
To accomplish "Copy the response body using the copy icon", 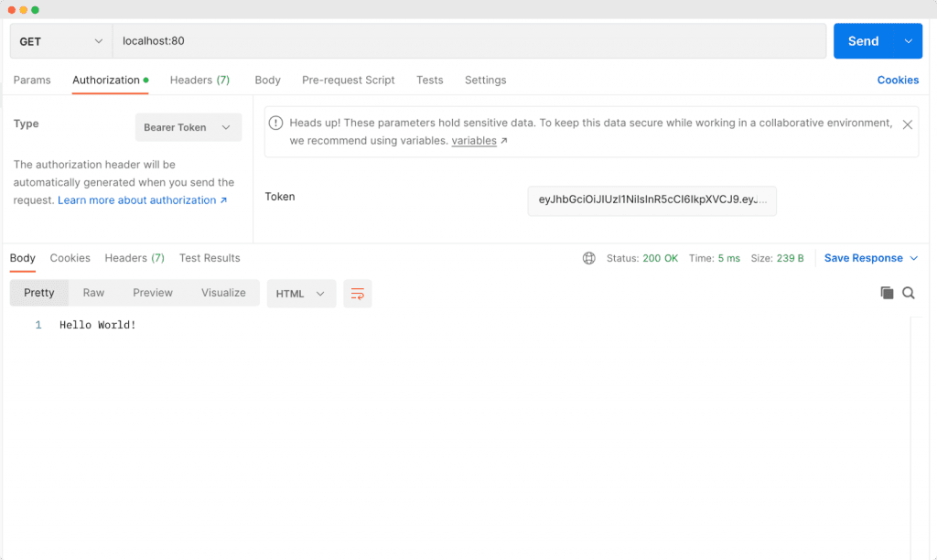I will coord(887,293).
